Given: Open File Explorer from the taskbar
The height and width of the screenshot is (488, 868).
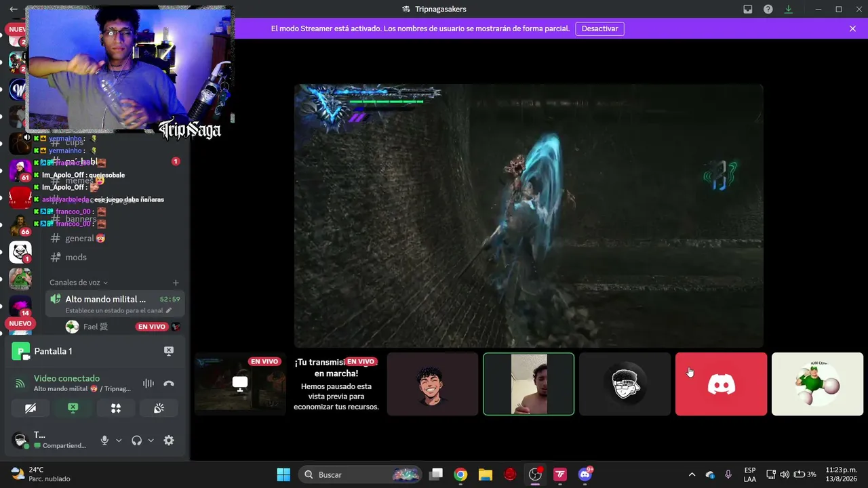Looking at the screenshot, I should tap(485, 474).
